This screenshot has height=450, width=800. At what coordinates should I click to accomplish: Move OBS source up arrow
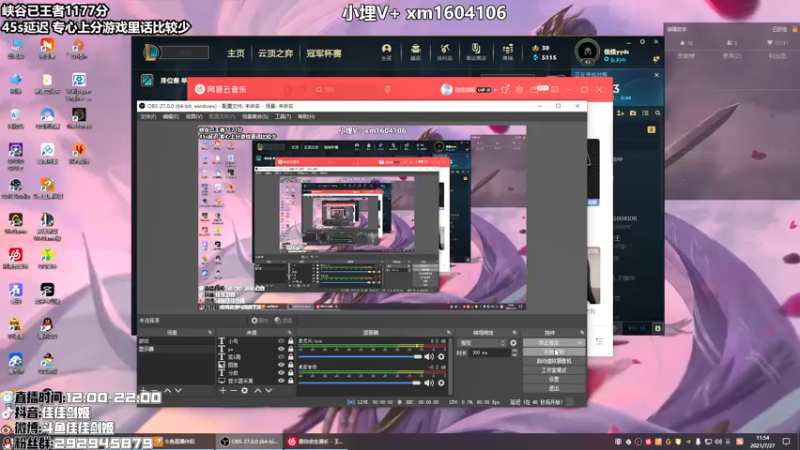(258, 390)
